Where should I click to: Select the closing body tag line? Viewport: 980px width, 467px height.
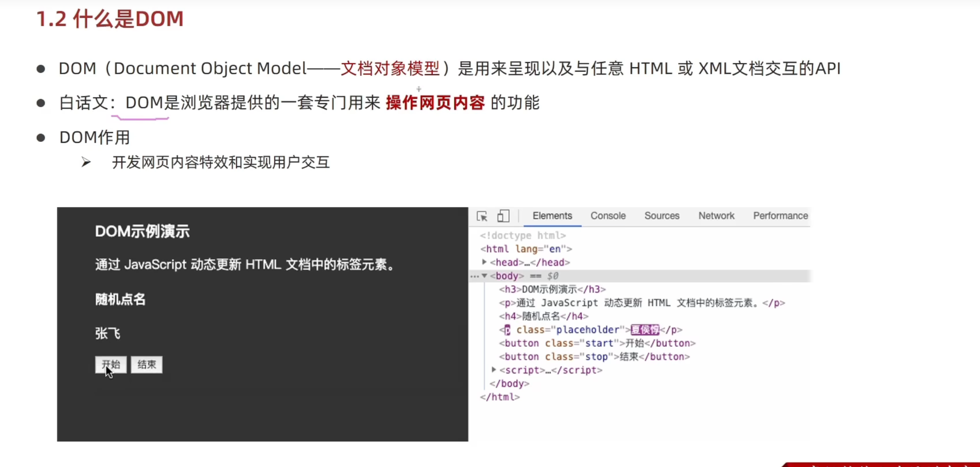[x=509, y=383]
